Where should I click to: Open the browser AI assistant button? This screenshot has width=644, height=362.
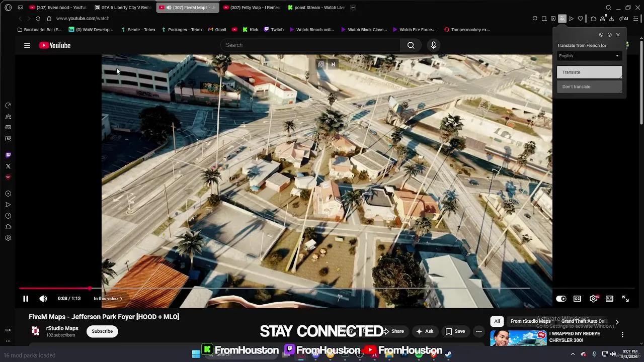pos(623,19)
